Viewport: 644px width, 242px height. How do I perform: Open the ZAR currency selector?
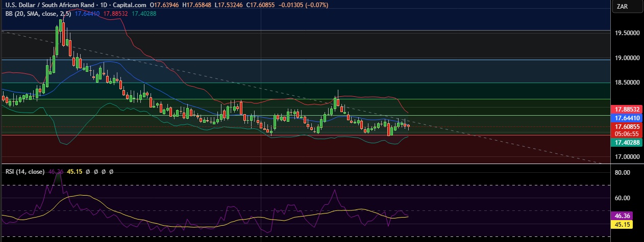[622, 6]
